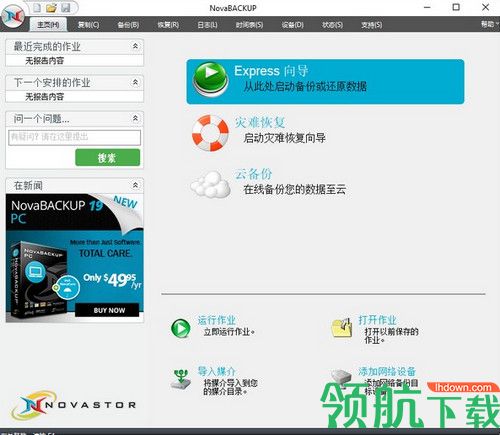
Task: Click the 最近完成的作业 panel header
Action: 74,46
